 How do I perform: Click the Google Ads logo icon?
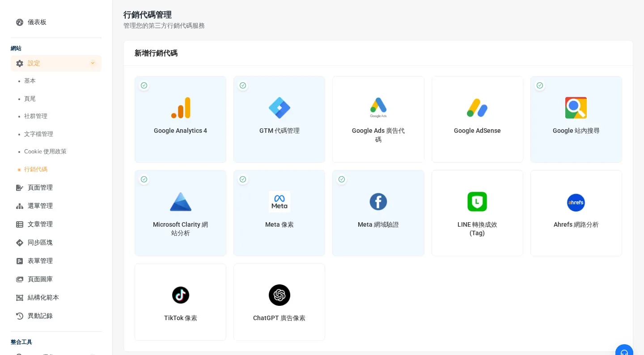[378, 108]
